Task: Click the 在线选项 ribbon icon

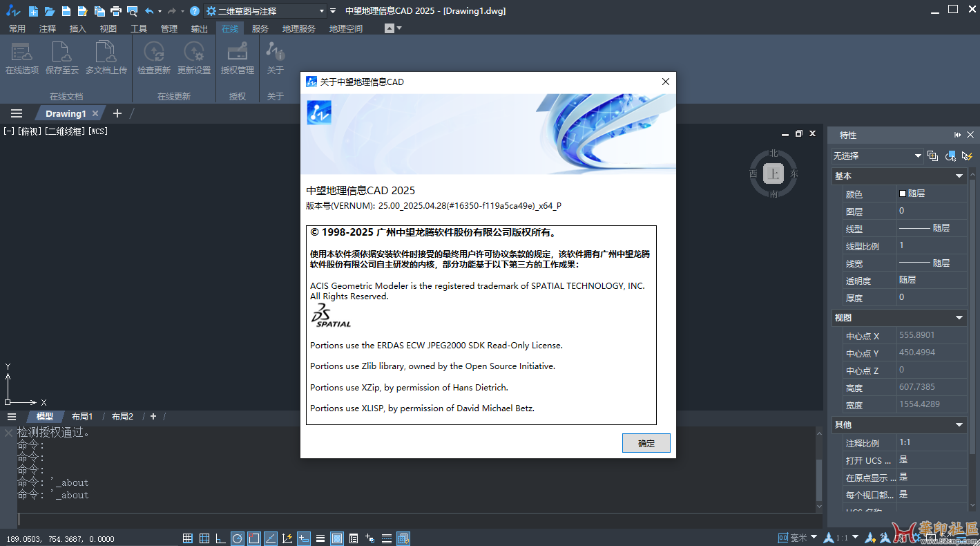Action: 22,58
